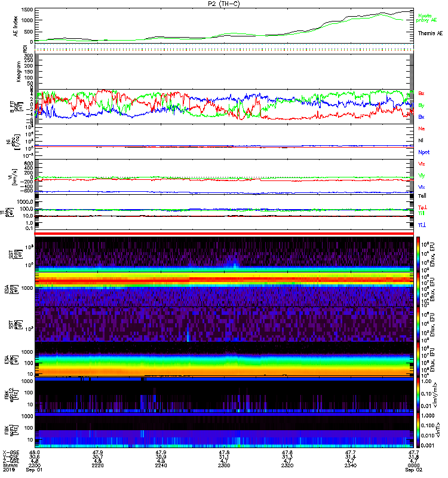Select the blue velocity legend label below 'Viy'
The image size is (448, 478).
click(x=421, y=187)
